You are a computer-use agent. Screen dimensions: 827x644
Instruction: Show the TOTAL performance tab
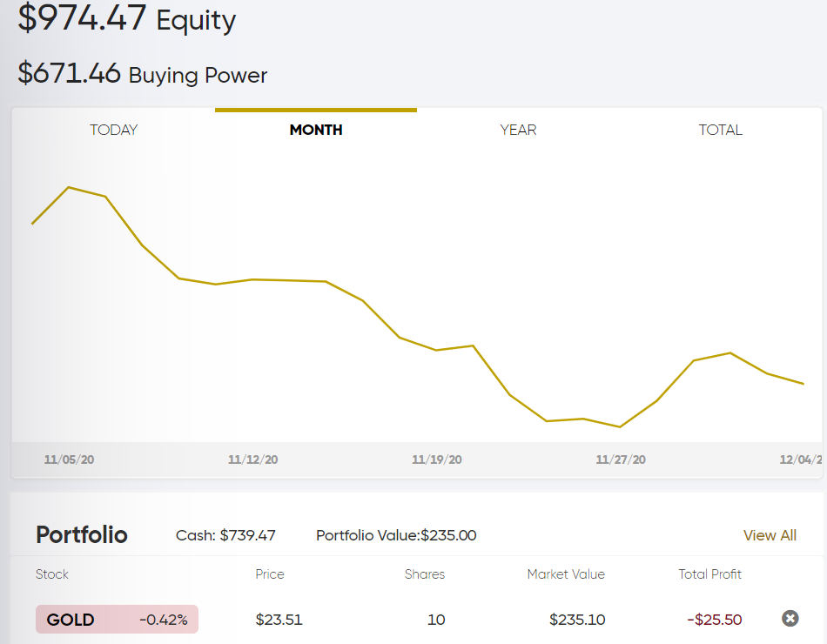tap(721, 130)
